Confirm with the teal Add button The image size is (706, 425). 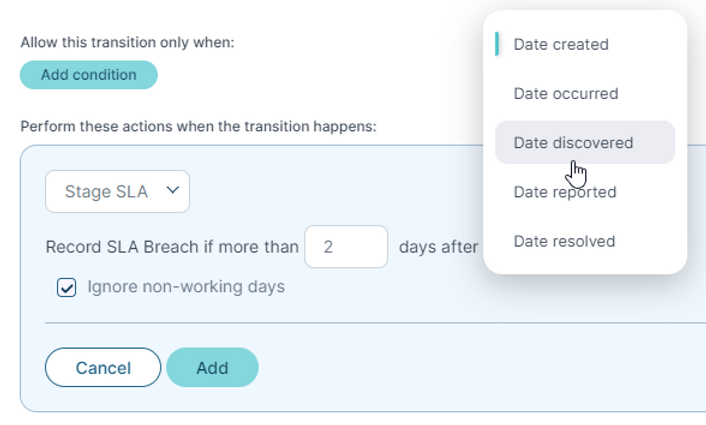pyautogui.click(x=212, y=367)
